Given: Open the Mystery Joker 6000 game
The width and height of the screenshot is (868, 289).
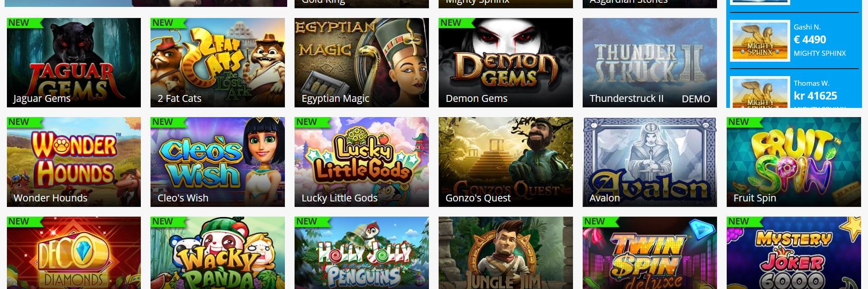Looking at the screenshot, I should tap(794, 253).
